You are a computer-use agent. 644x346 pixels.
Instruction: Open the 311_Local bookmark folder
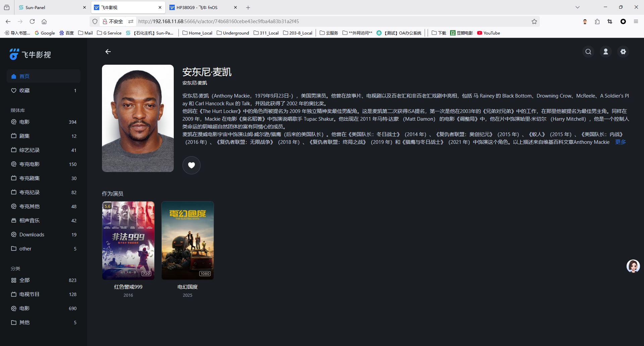point(266,33)
